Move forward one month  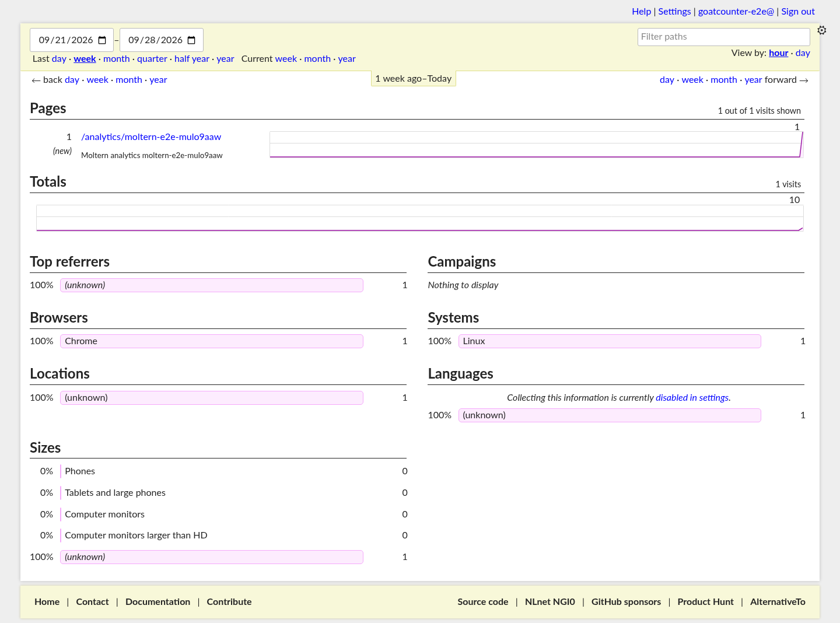724,80
